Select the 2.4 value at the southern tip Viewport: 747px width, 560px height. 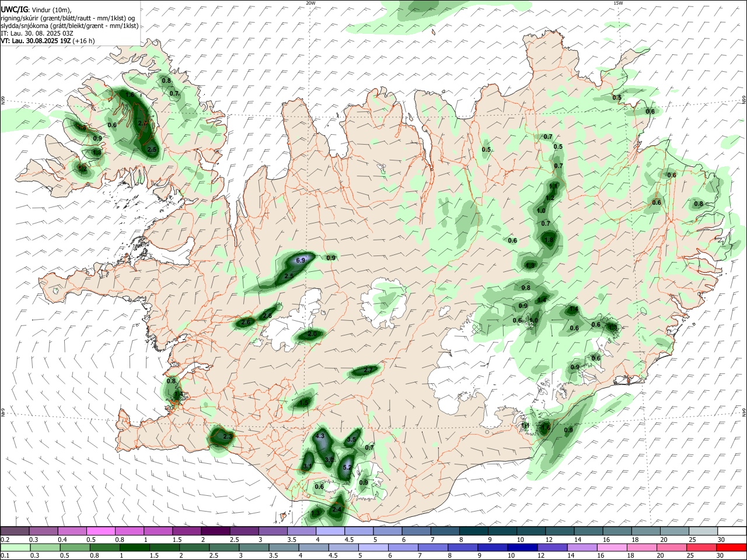tap(337, 509)
